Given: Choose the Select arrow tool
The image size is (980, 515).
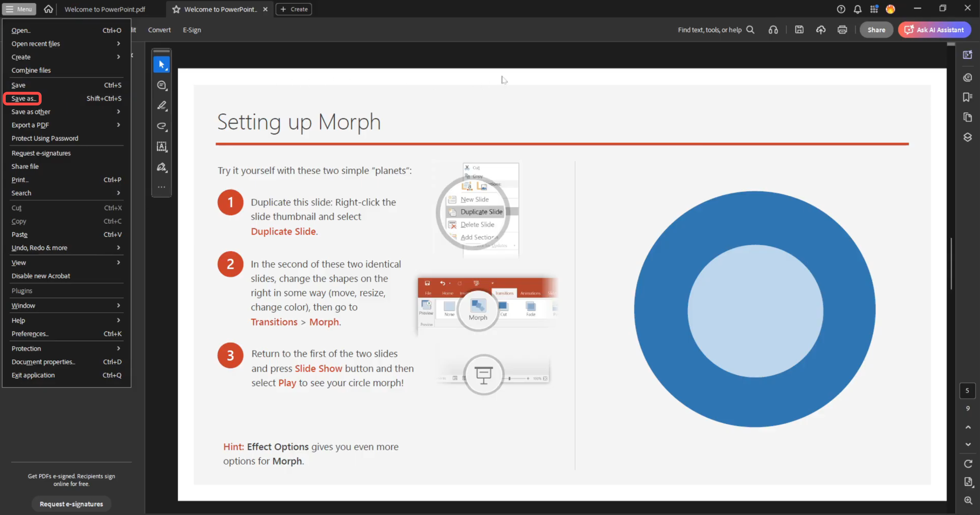Looking at the screenshot, I should pos(162,65).
